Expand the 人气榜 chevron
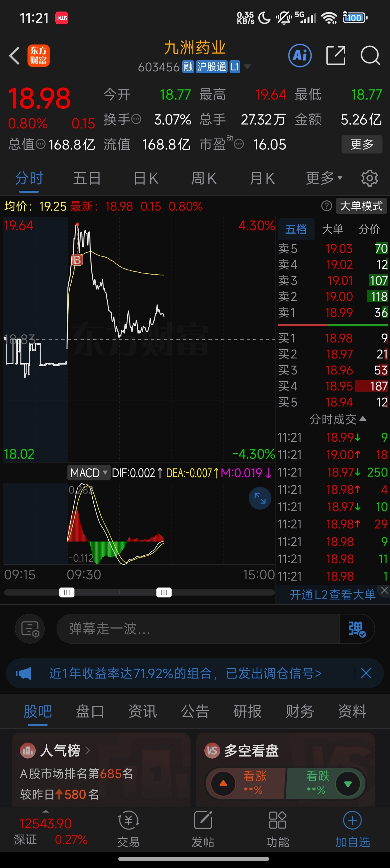 pos(88,751)
